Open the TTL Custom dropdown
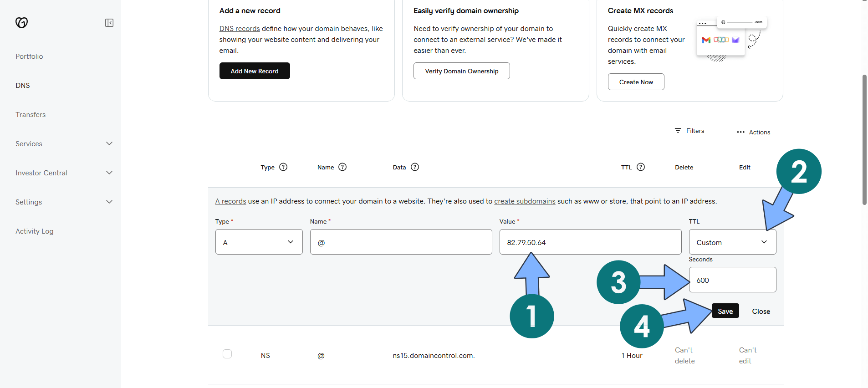 (x=732, y=242)
